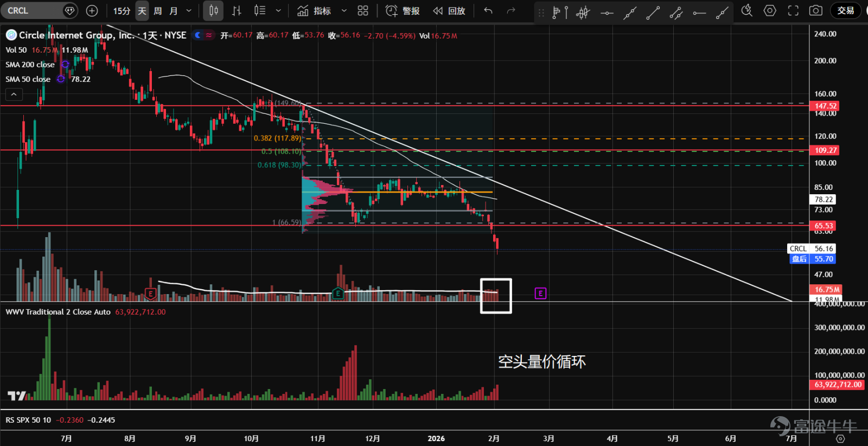Take a chart snapshot with camera icon
Screen dimensions: 868x446
click(x=815, y=10)
